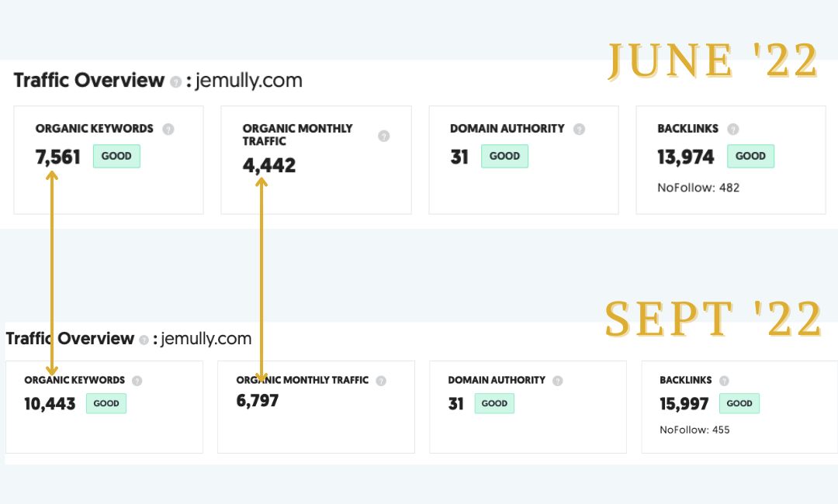Select GOOD badge next to 13,974 backlinks
The height and width of the screenshot is (504, 838).
(x=750, y=156)
